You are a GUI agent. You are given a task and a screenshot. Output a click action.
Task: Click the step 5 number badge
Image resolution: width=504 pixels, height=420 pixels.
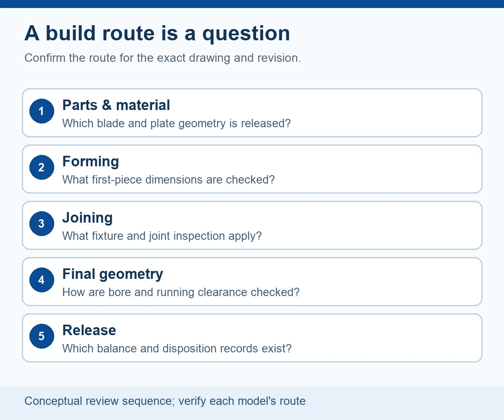coord(42,336)
